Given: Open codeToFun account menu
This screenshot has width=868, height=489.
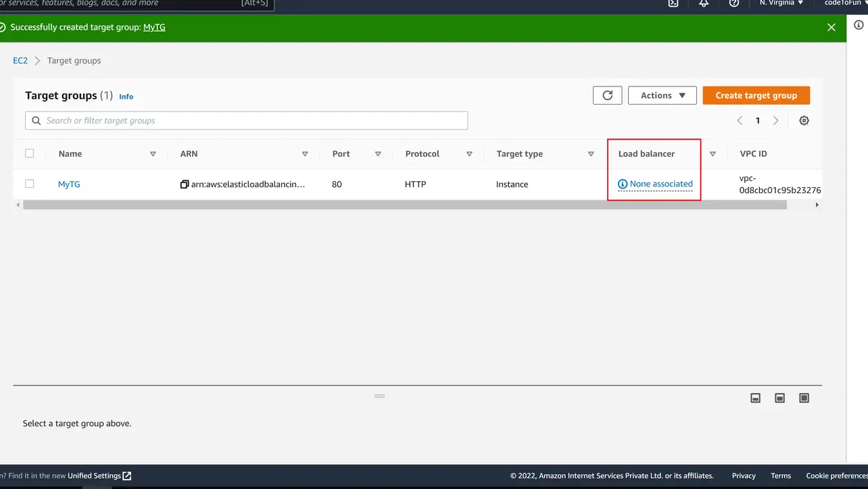Looking at the screenshot, I should click(x=845, y=3).
